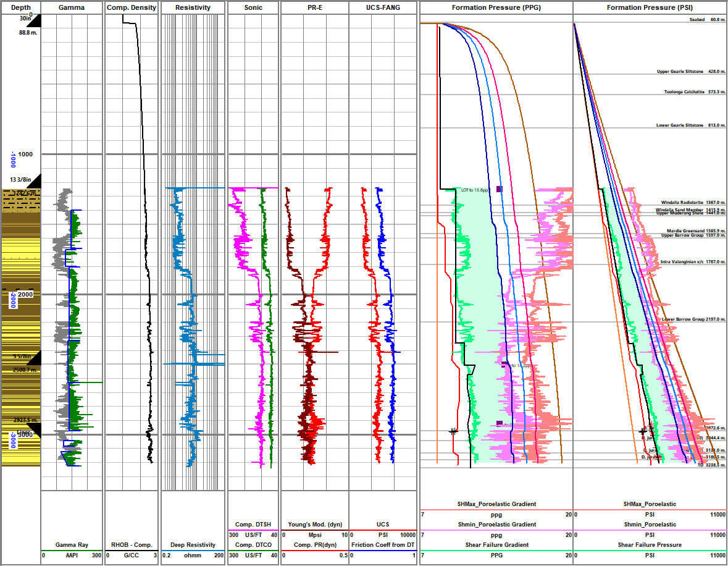The width and height of the screenshot is (728, 566).
Task: Click the TD 3238.5 m. label
Action: tap(711, 465)
